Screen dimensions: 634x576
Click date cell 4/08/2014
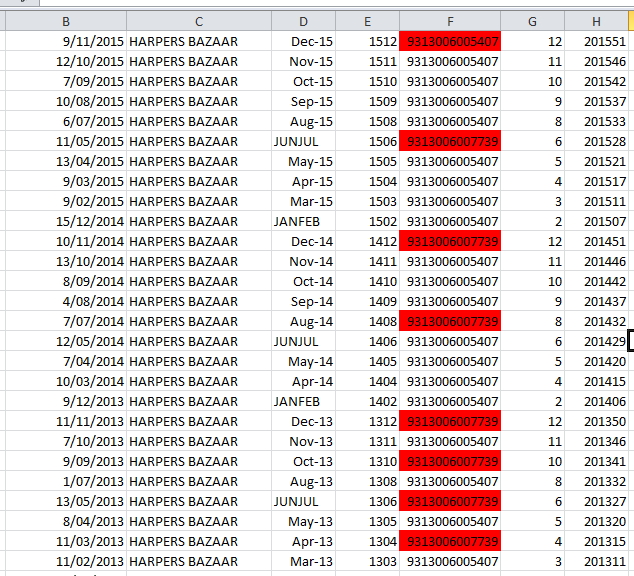coord(66,302)
